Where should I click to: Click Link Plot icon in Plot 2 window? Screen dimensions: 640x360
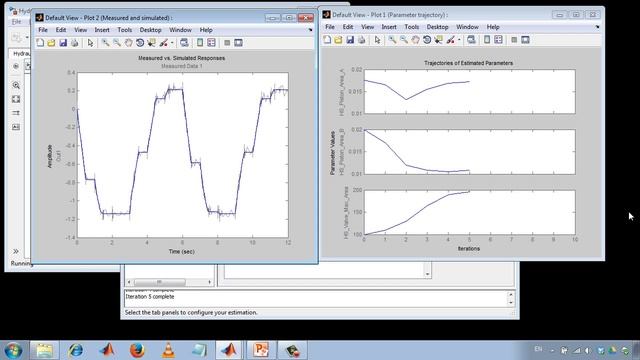184,42
